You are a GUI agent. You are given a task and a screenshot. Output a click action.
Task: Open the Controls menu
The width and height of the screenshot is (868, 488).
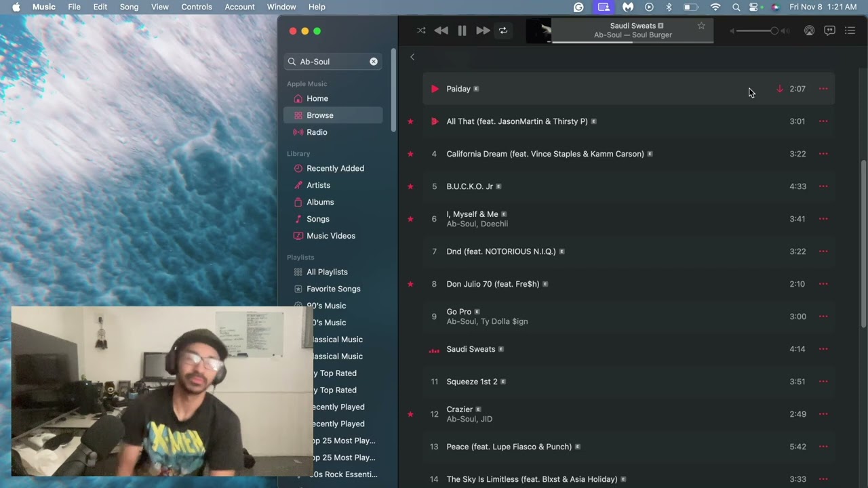click(197, 7)
